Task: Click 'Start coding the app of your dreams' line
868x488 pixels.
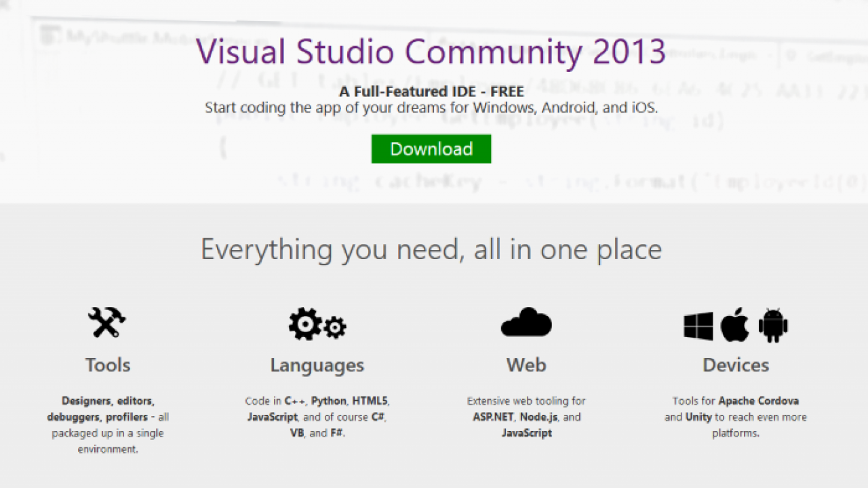Action: click(431, 107)
